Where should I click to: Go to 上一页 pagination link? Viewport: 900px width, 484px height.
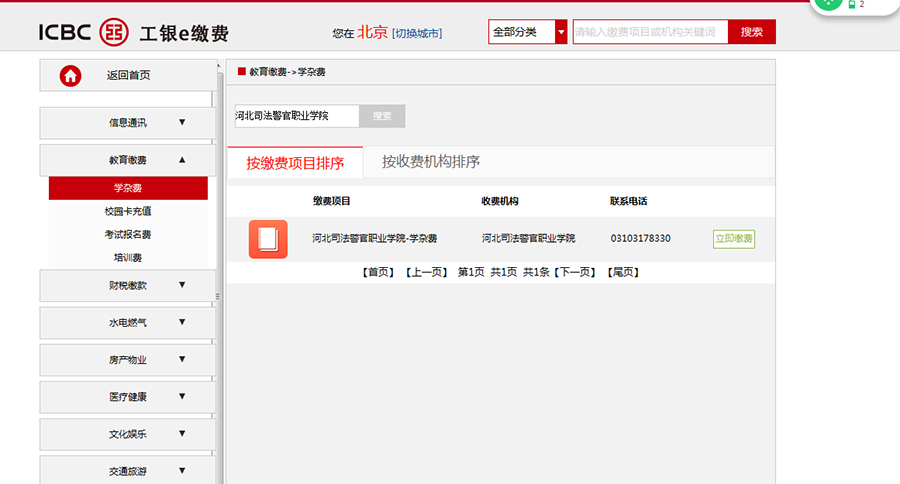(x=426, y=272)
